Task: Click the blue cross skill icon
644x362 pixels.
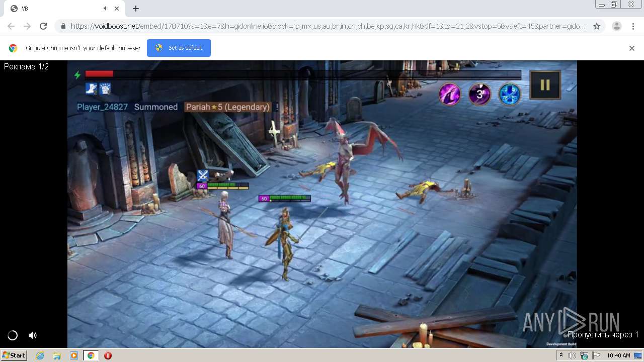Action: tap(509, 94)
